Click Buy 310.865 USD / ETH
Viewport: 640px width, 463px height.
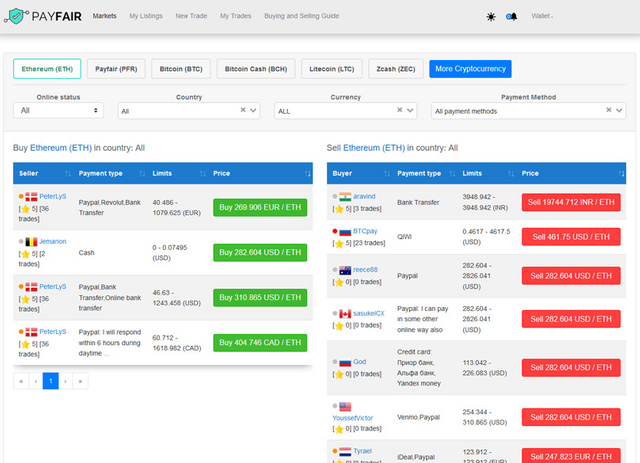(x=260, y=298)
